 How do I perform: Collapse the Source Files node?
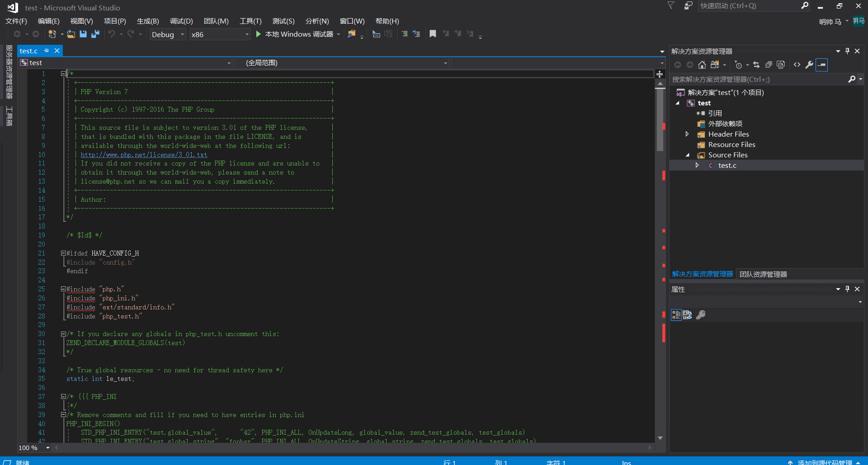(687, 155)
